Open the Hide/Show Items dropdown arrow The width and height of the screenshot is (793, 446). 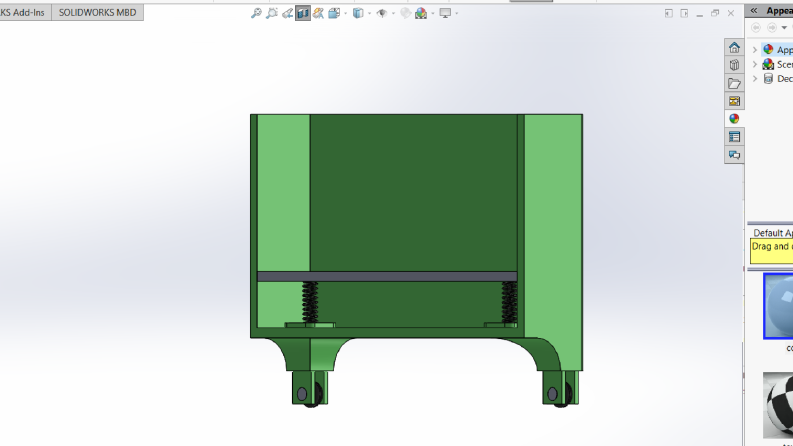pyautogui.click(x=393, y=13)
